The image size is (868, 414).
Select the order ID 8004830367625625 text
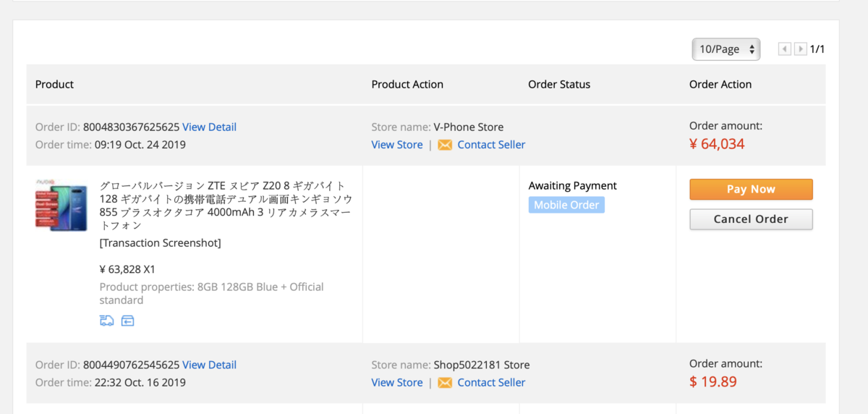131,127
